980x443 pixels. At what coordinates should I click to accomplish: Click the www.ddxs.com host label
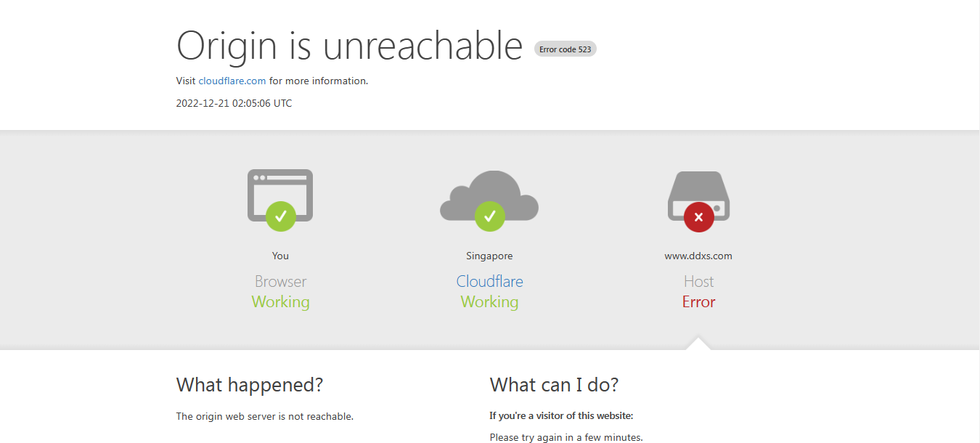point(698,256)
